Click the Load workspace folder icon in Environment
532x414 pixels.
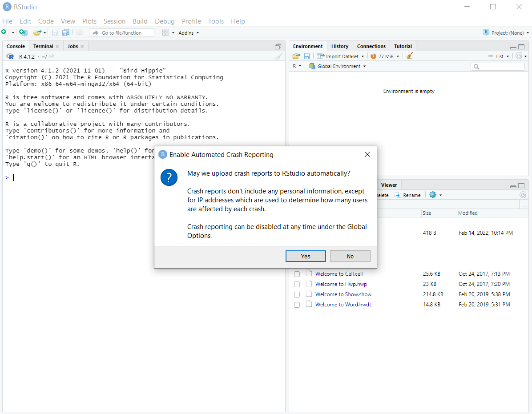[x=296, y=56]
